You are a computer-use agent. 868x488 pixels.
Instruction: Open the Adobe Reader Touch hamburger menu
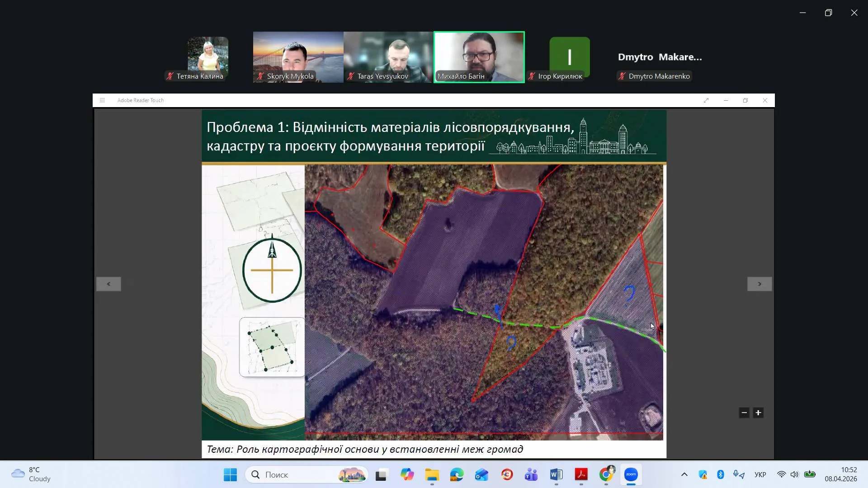click(102, 100)
